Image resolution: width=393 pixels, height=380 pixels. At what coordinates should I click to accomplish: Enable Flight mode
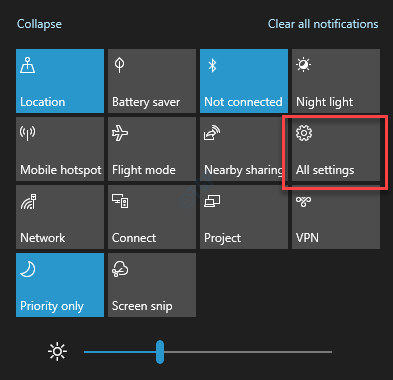152,149
